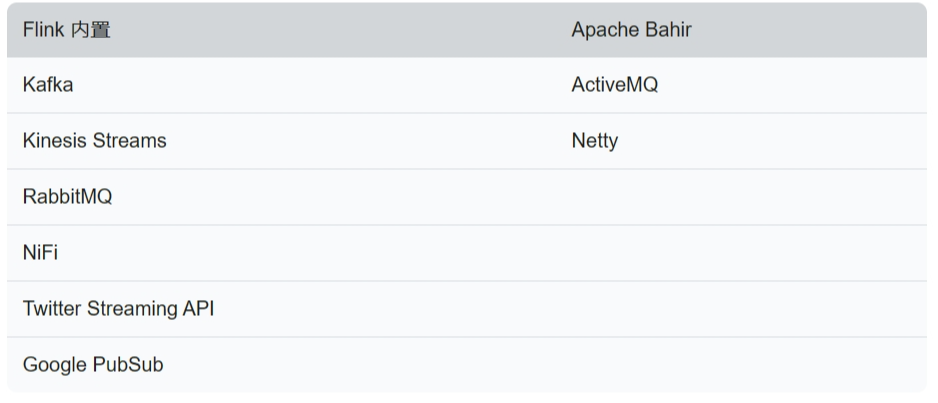Screen dimensions: 938x403
Task: Select the ActiveMQ table cell
Action: click(614, 86)
